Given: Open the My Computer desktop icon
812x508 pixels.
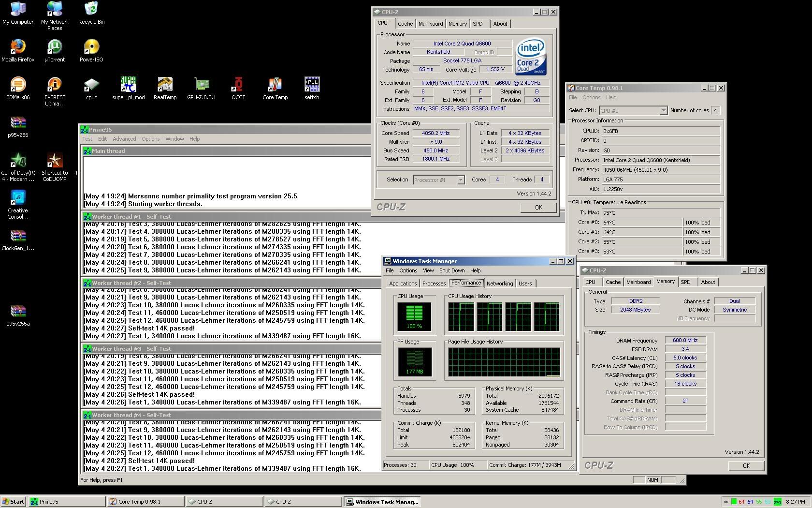Looking at the screenshot, I should 18,13.
